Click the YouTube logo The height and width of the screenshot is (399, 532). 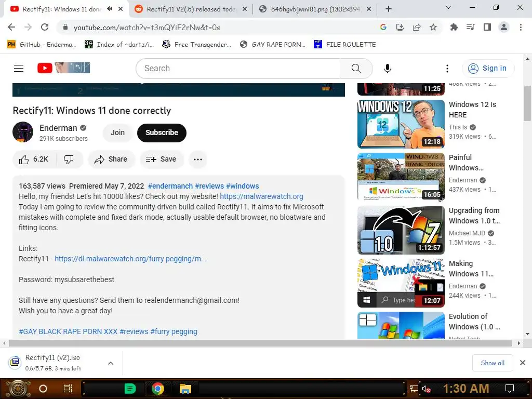63,68
